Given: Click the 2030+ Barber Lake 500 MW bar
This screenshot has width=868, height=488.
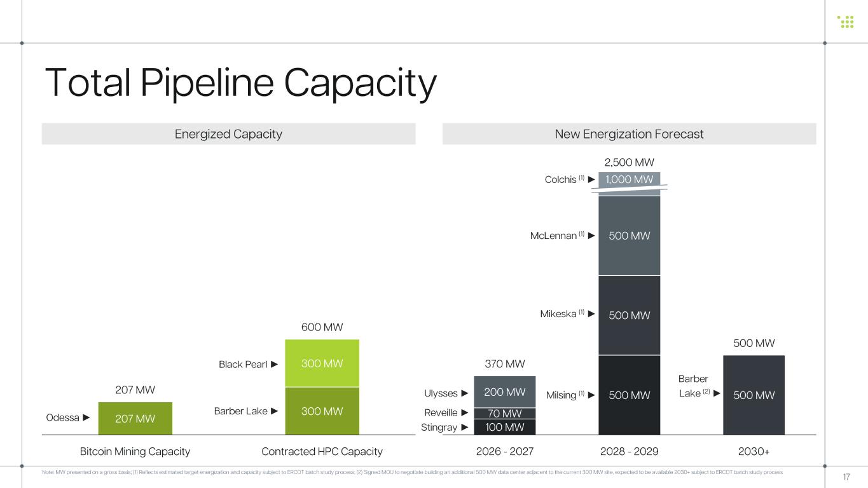Looking at the screenshot, I should pos(754,395).
